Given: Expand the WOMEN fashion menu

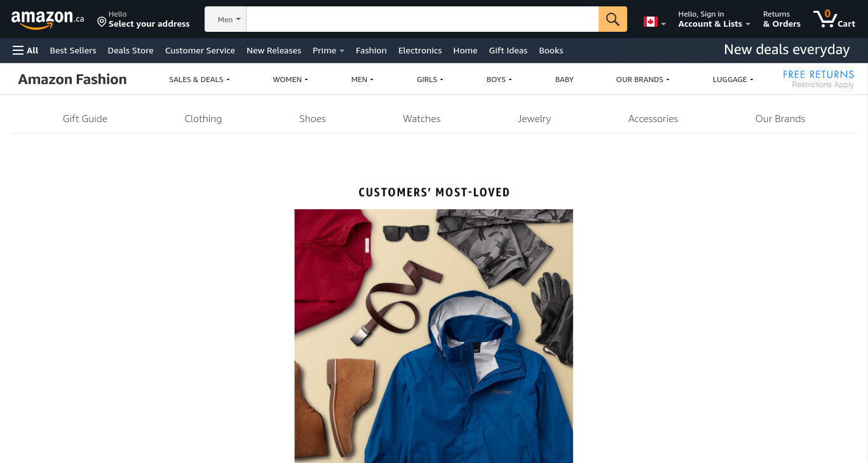Looking at the screenshot, I should 290,79.
